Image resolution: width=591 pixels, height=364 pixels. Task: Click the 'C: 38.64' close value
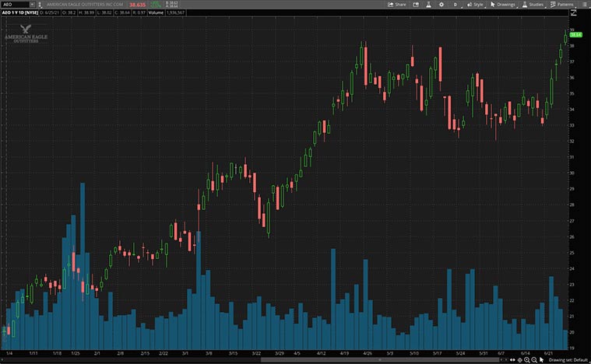click(x=122, y=12)
